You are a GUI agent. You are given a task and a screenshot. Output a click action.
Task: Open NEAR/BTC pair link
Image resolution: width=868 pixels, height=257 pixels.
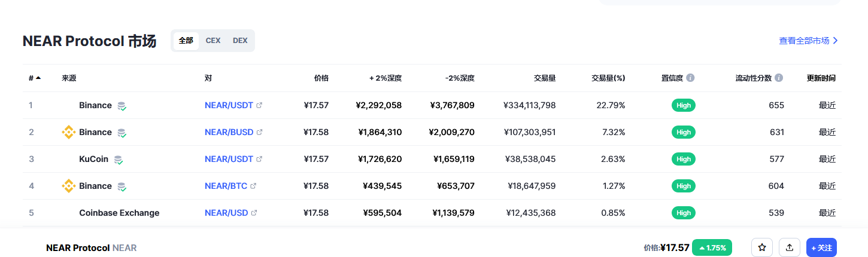click(x=226, y=186)
